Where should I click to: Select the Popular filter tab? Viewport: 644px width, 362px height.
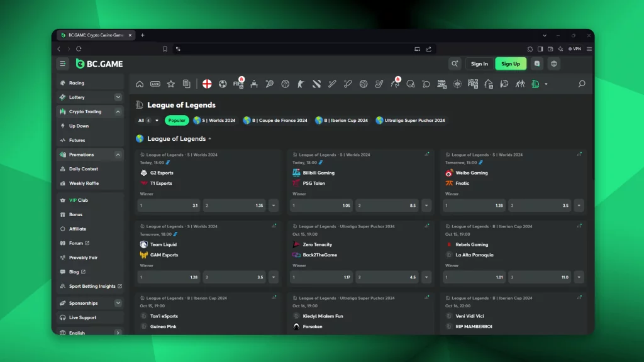[x=177, y=120]
